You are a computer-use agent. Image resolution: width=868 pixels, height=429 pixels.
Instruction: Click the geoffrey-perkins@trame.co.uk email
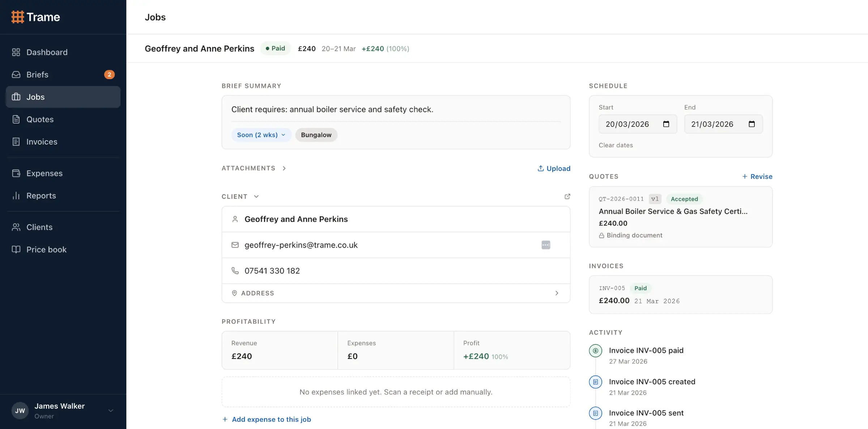(x=301, y=245)
